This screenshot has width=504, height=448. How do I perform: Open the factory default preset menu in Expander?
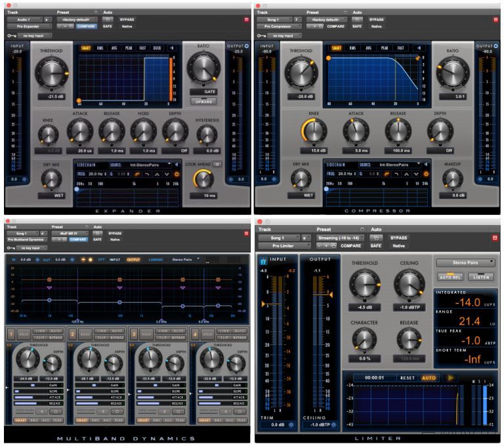point(77,20)
